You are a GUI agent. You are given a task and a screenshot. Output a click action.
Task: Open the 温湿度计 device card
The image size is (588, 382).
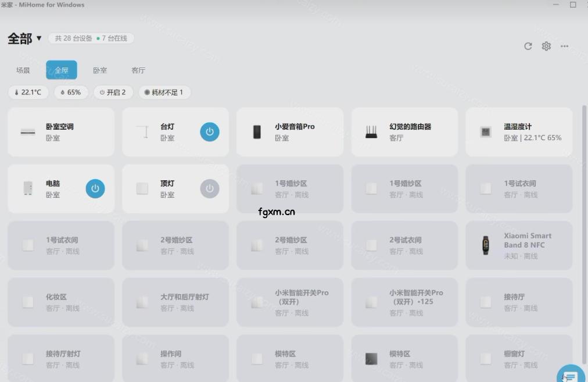click(519, 132)
